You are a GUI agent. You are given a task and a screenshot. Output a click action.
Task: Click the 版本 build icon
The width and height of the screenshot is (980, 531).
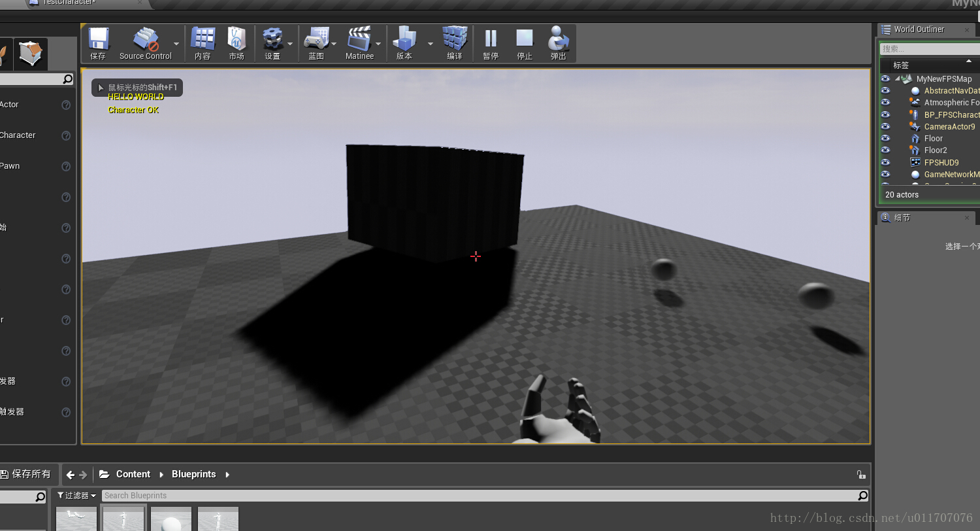click(x=404, y=39)
